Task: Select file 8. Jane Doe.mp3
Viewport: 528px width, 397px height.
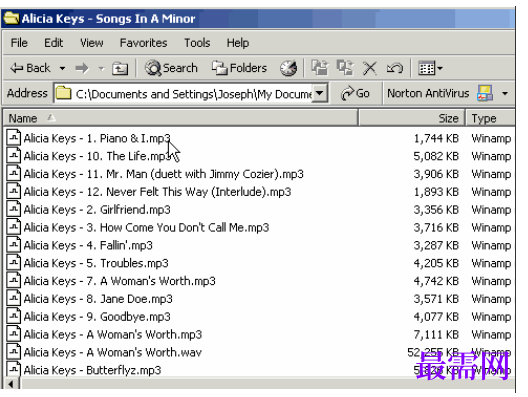Action: [x=98, y=299]
